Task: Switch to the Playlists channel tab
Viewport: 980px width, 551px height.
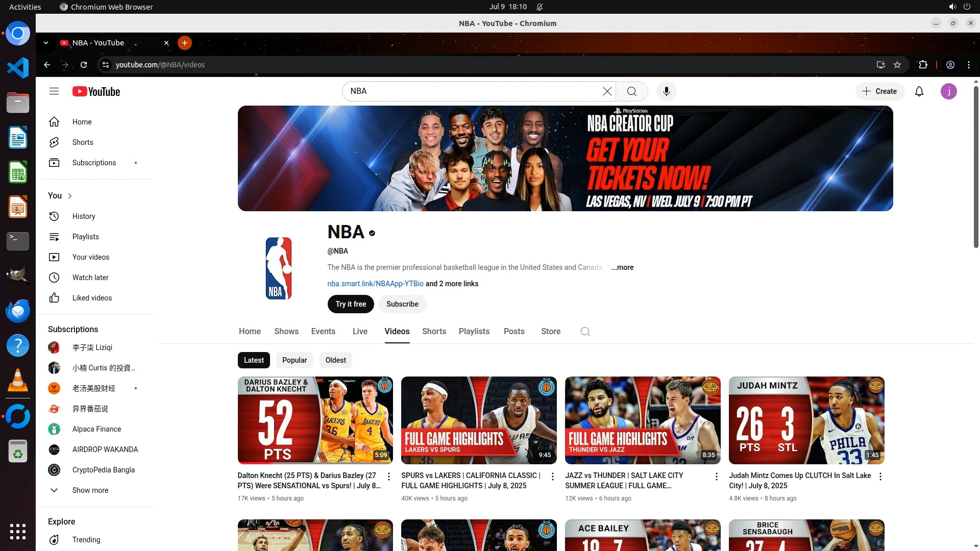Action: [474, 332]
